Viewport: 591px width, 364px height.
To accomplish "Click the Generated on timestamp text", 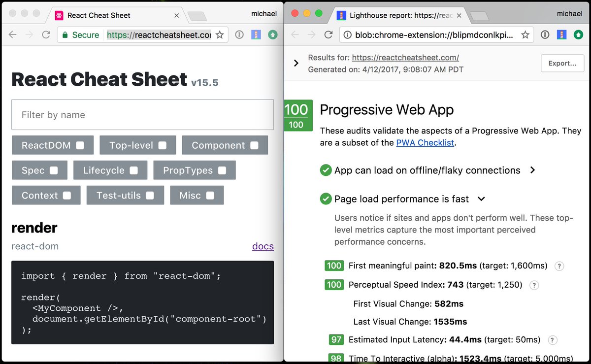I will point(386,69).
